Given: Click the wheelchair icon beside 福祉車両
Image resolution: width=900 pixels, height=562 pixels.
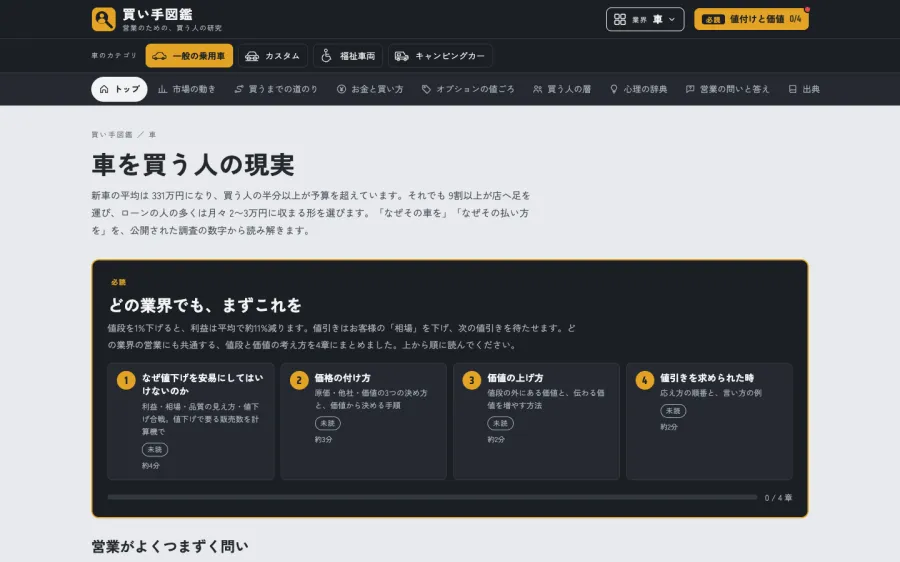Looking at the screenshot, I should coord(326,56).
